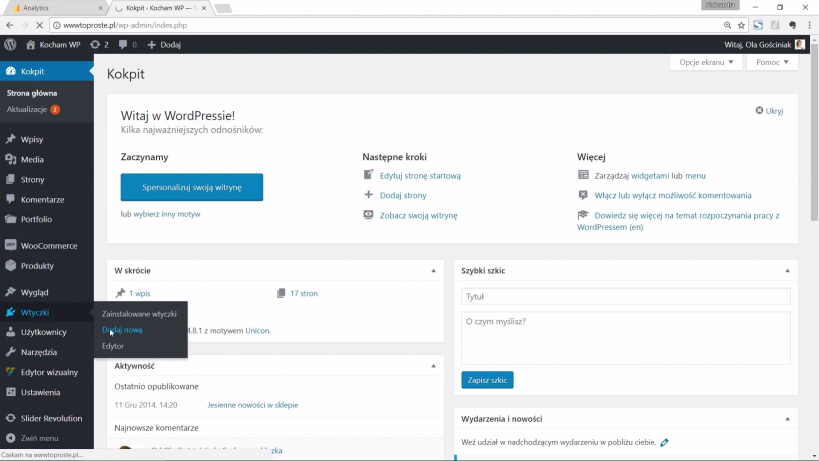
Task: Open Włącz lub wyłącz możliwość komentowania
Action: point(673,195)
